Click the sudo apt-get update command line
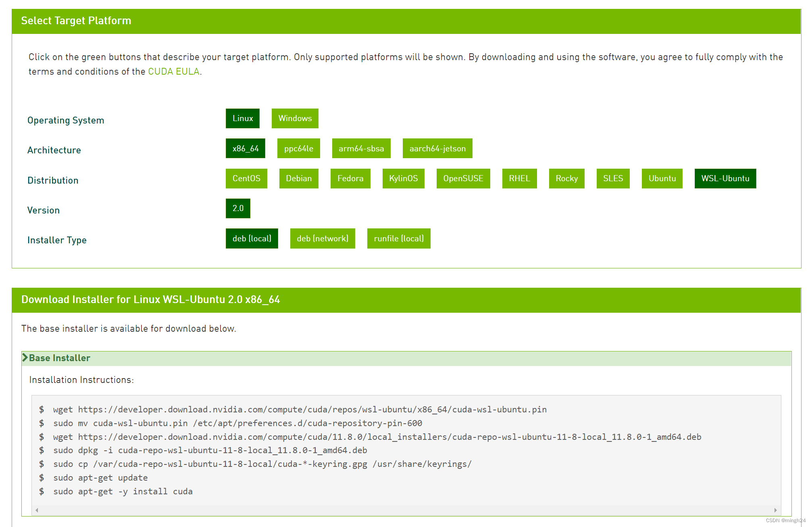 point(100,478)
